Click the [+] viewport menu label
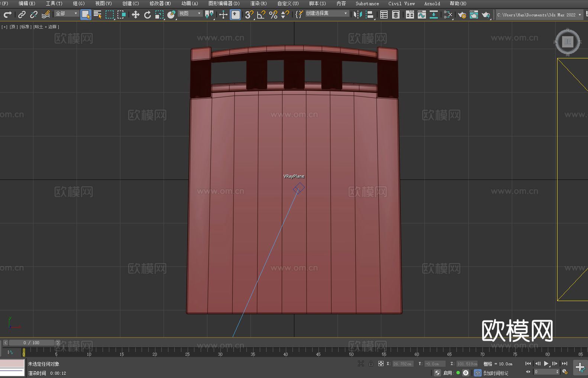The image size is (588, 378). pyautogui.click(x=4, y=27)
